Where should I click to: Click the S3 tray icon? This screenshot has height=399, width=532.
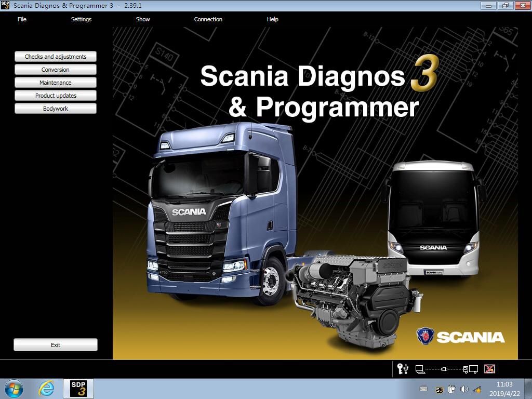coord(440,389)
